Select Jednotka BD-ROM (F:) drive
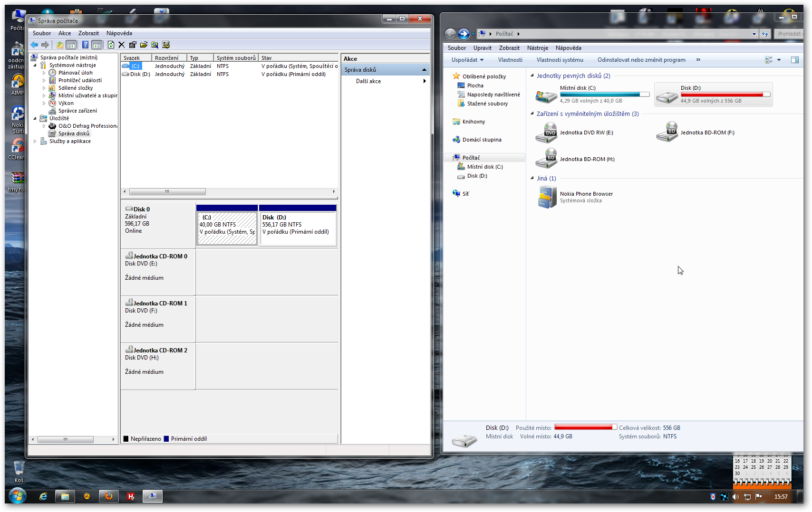Viewport: 812px width, 512px height. coord(696,133)
